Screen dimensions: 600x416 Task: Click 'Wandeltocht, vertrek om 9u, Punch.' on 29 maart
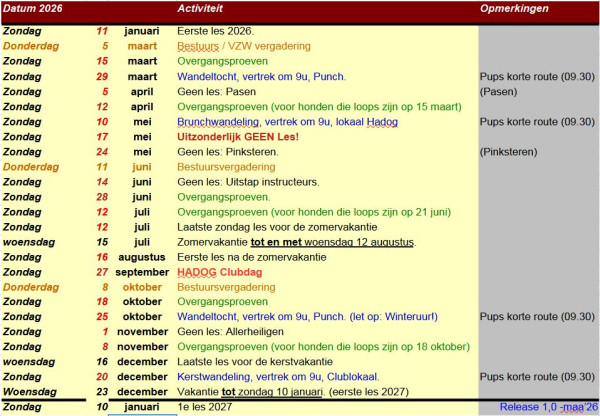261,77
